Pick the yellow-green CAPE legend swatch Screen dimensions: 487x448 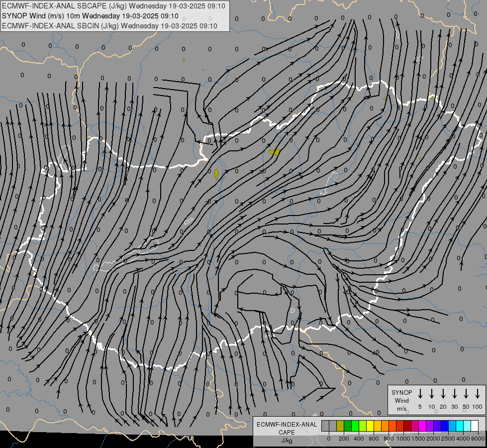coord(363,426)
